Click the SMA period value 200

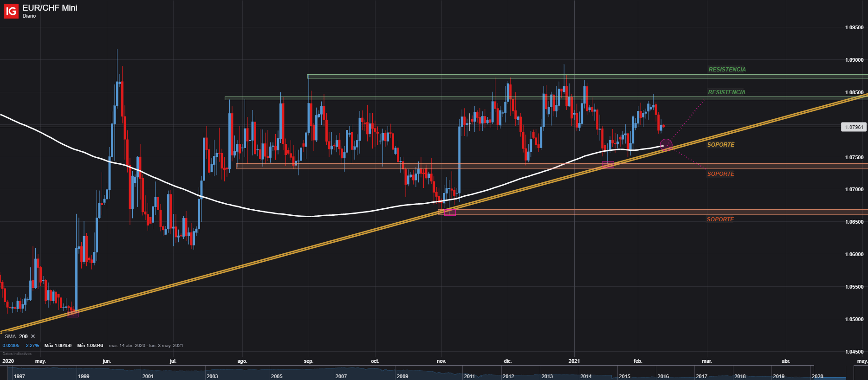click(23, 336)
